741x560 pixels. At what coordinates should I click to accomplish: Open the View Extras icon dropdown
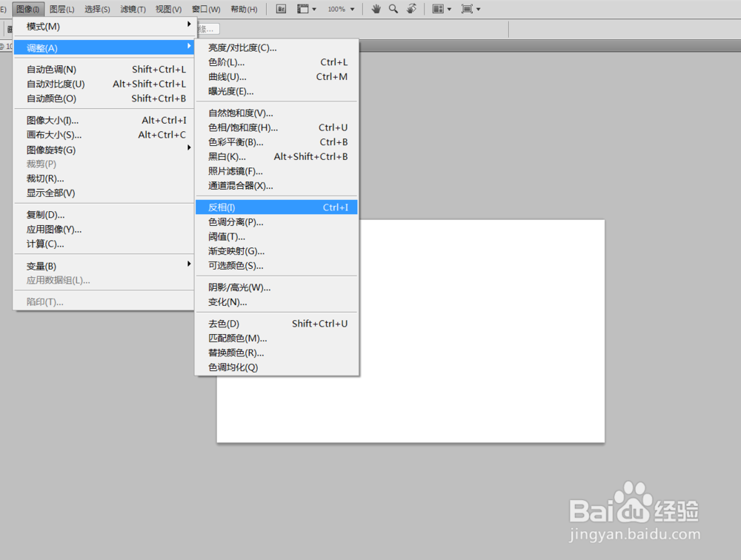coord(306,9)
